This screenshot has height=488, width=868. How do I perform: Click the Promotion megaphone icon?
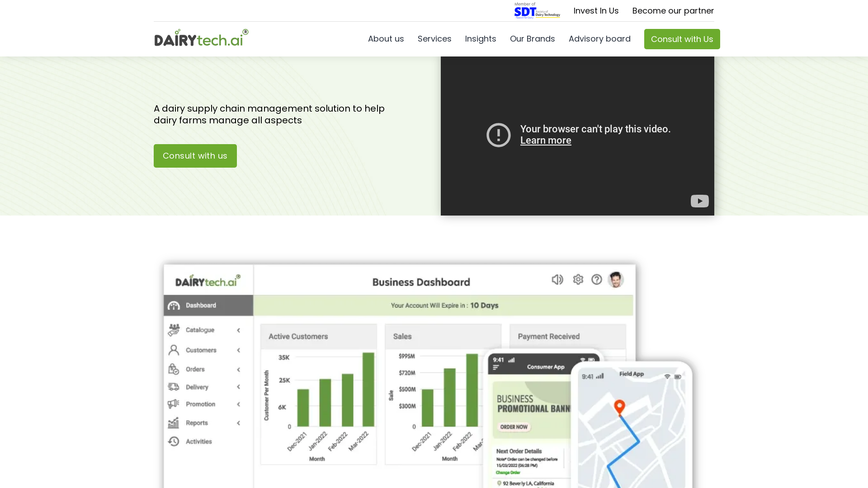[174, 404]
